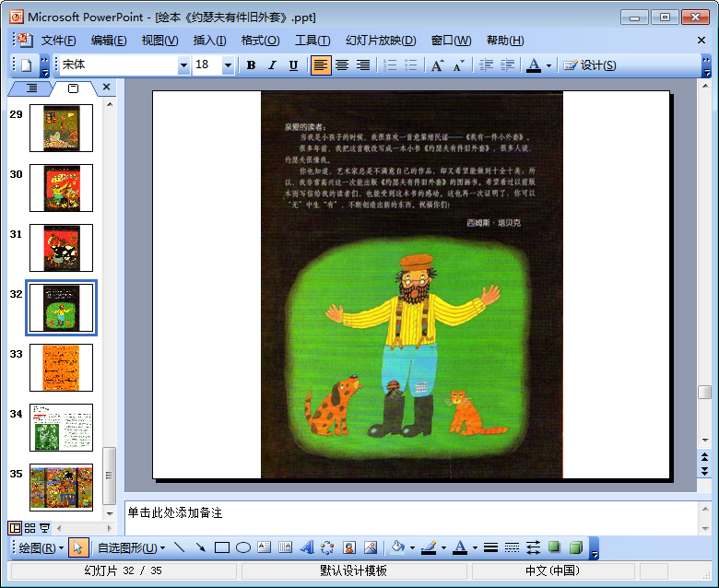Image resolution: width=719 pixels, height=588 pixels.
Task: Toggle Italic formatting
Action: [272, 65]
